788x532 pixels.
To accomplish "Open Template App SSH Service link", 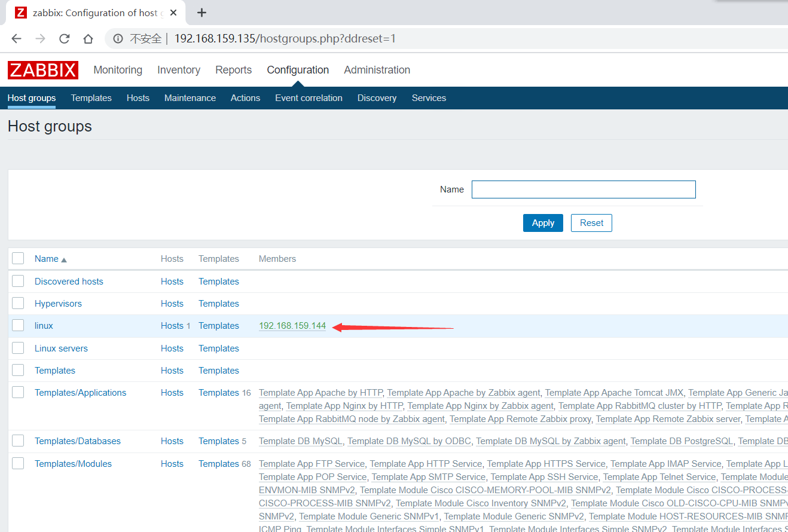I will coord(544,477).
